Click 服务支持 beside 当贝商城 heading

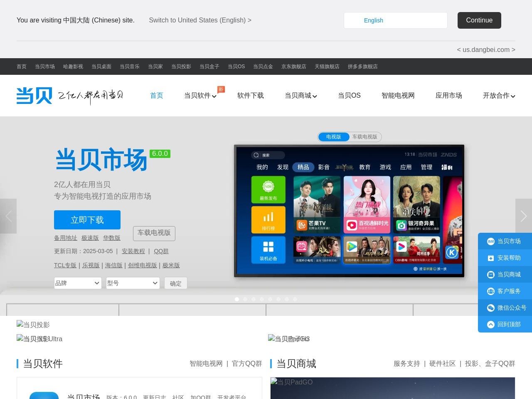[407, 364]
